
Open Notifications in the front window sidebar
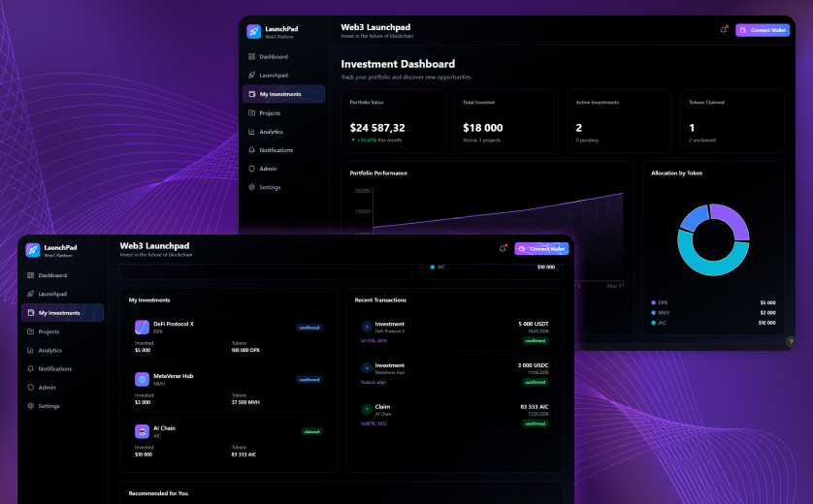click(54, 369)
